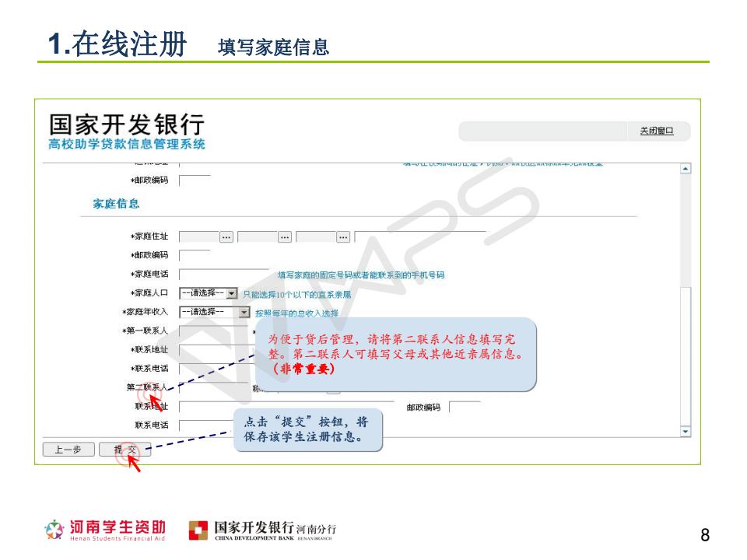747x560 pixels.
Task: Open the first 家庭住址 region picker button
Action: click(x=226, y=237)
